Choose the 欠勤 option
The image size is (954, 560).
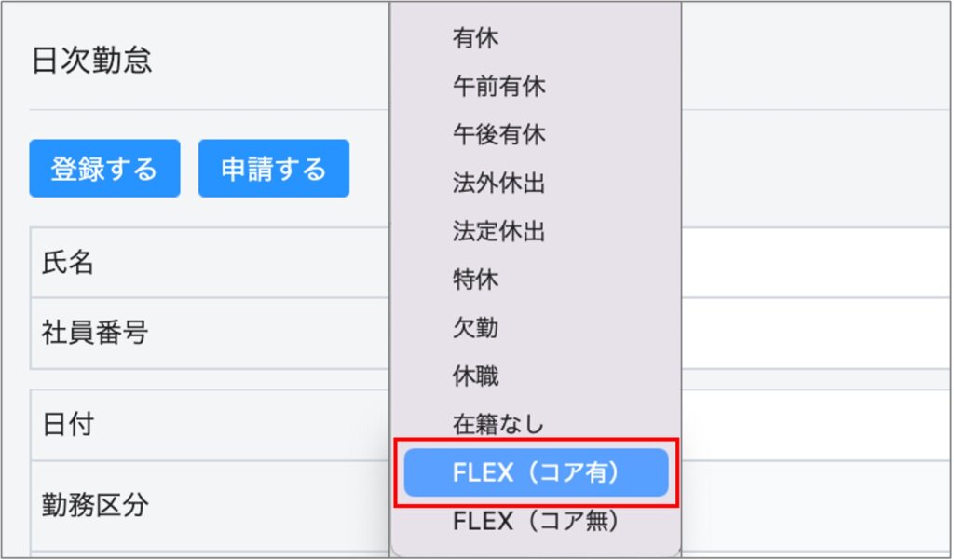475,328
